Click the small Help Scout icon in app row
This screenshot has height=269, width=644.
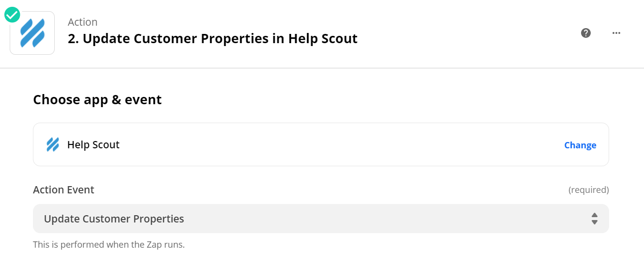click(x=53, y=144)
